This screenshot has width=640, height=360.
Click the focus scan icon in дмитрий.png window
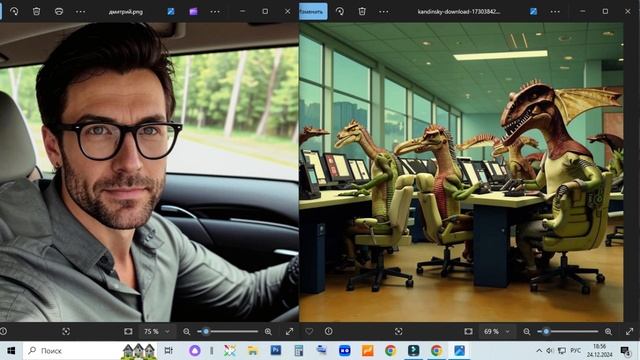point(66,331)
